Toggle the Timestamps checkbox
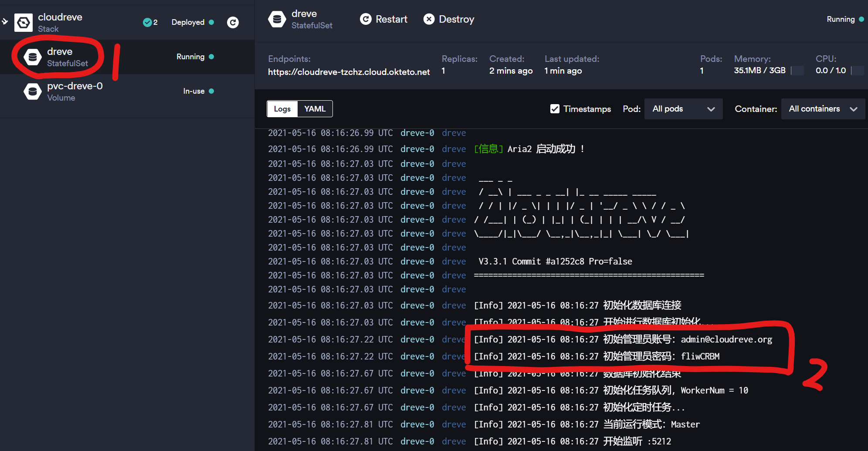 pyautogui.click(x=555, y=109)
